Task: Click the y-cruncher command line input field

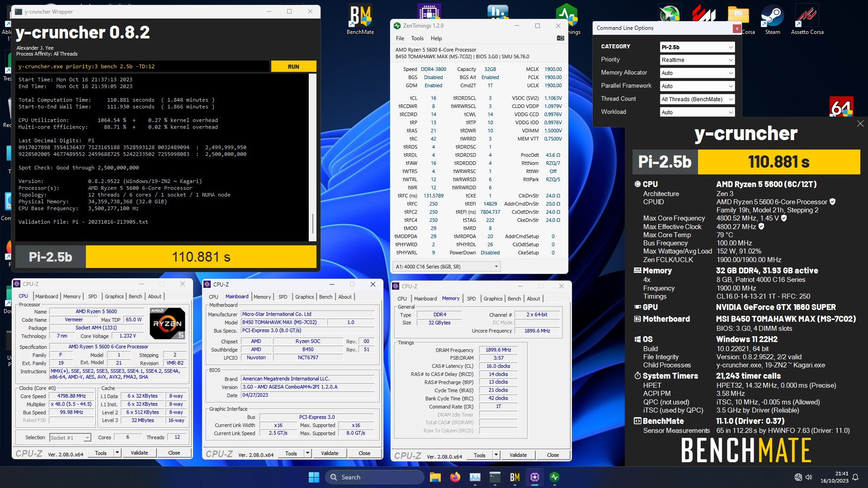Action: pyautogui.click(x=142, y=66)
